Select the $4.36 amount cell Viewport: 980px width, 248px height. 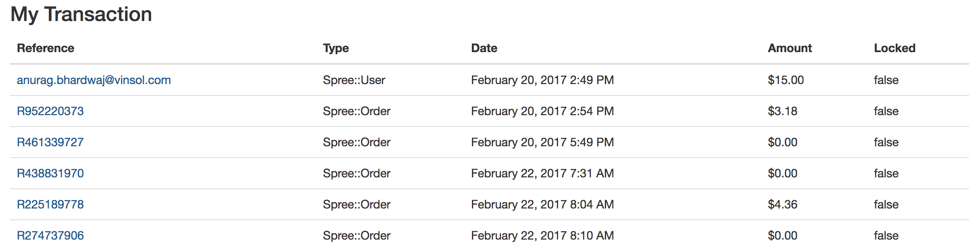783,204
